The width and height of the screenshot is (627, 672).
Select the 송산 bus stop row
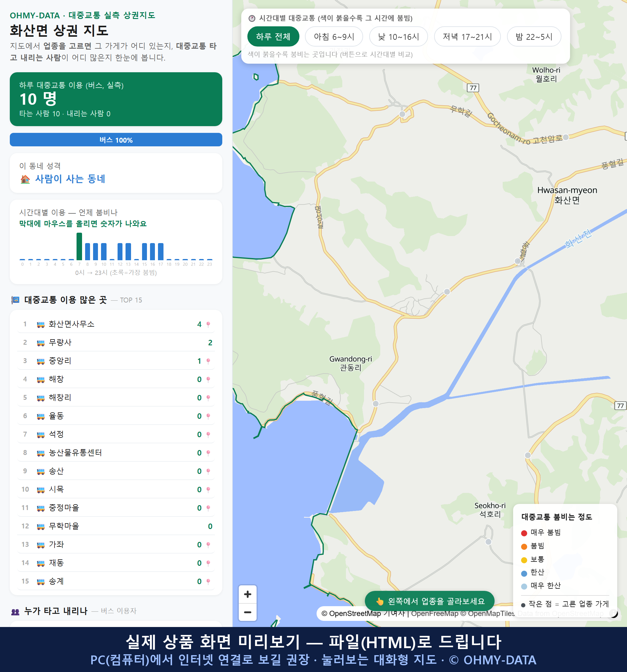116,471
